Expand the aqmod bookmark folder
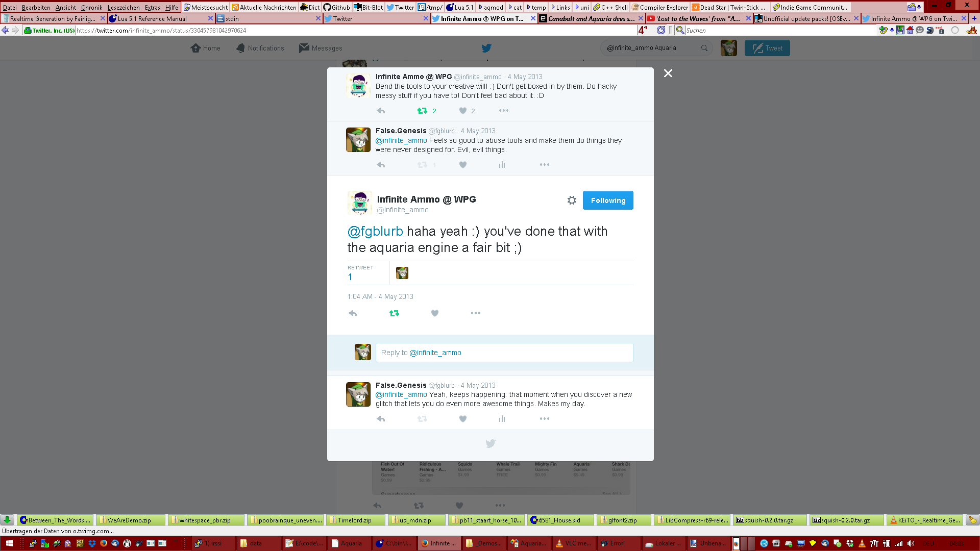The width and height of the screenshot is (980, 551). point(491,7)
